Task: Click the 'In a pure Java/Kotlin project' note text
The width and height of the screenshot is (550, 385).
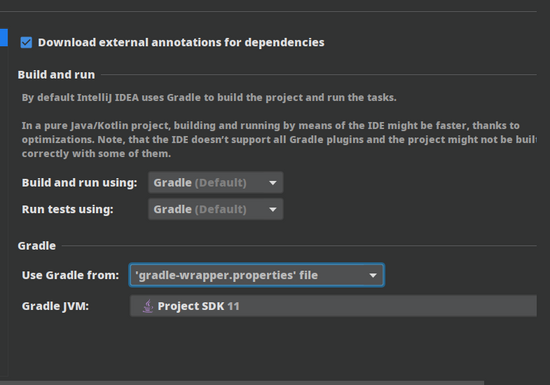Action: pyautogui.click(x=279, y=140)
